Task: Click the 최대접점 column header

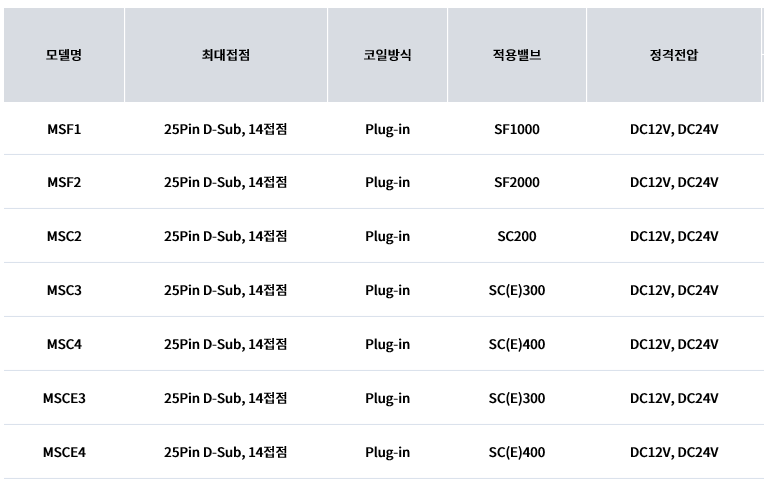Action: click(x=226, y=55)
